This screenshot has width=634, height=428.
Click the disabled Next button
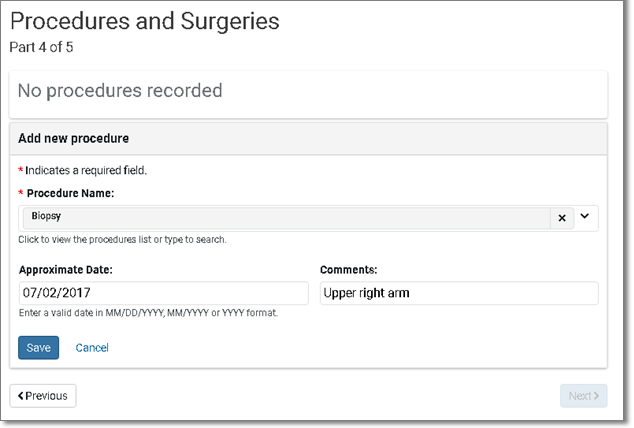point(583,396)
